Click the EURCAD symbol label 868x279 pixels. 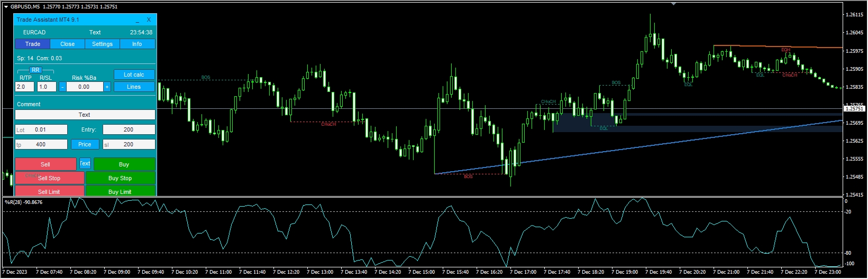(x=34, y=32)
